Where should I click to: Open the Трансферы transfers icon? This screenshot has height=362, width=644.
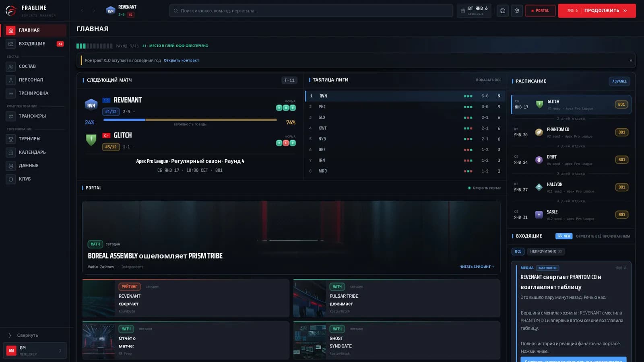pyautogui.click(x=11, y=116)
